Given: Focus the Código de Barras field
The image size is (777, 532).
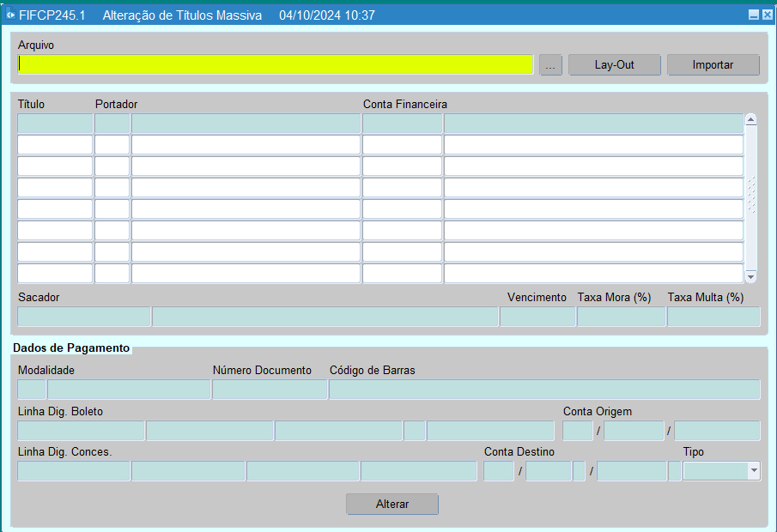Looking at the screenshot, I should click(x=544, y=390).
